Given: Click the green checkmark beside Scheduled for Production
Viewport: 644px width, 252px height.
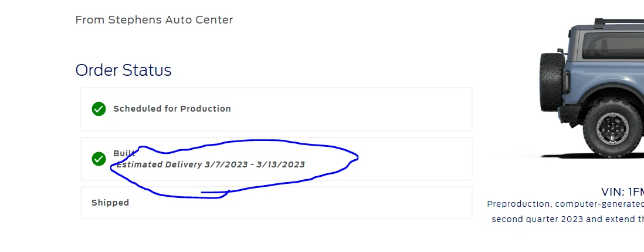Looking at the screenshot, I should click(99, 109).
